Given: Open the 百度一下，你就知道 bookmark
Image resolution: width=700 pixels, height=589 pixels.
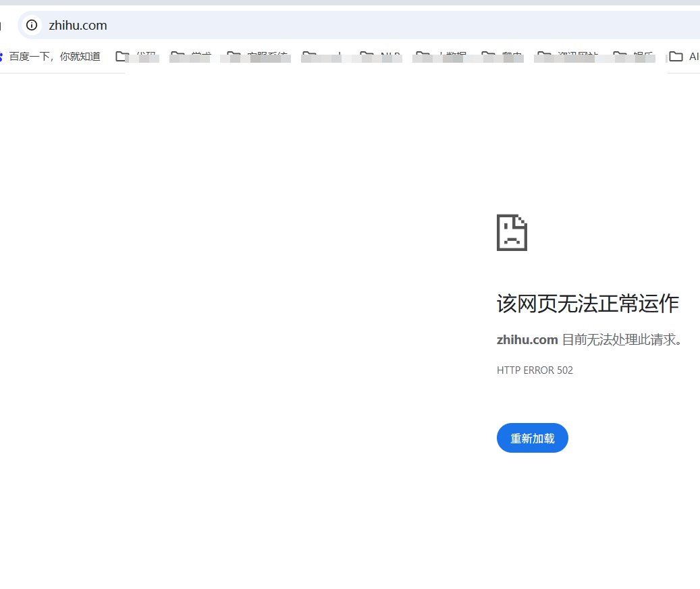Looking at the screenshot, I should pos(49,56).
